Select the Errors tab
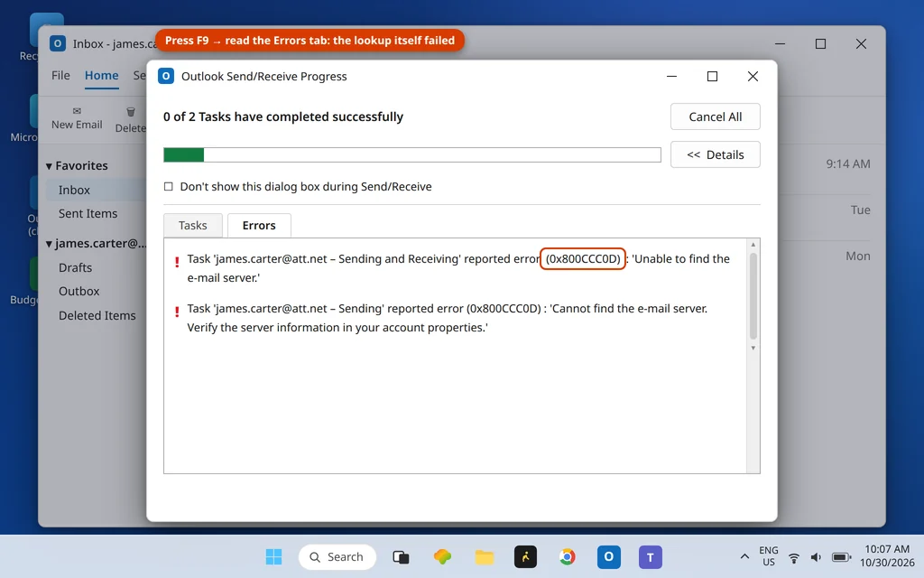Image resolution: width=924 pixels, height=578 pixels. pyautogui.click(x=259, y=225)
